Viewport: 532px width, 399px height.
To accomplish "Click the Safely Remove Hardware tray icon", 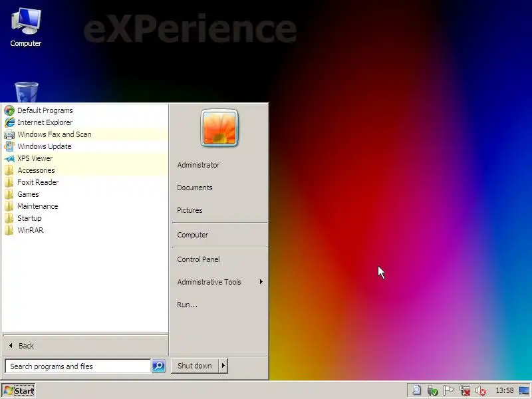I will [x=433, y=390].
